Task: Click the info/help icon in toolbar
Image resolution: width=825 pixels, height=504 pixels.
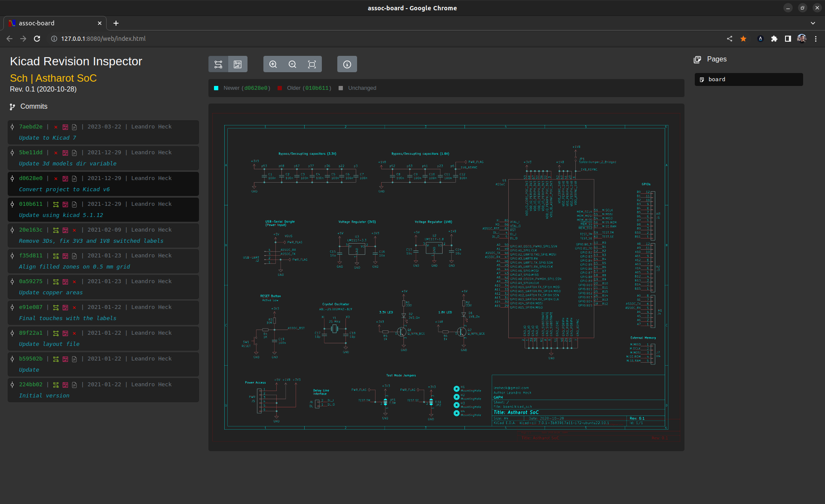Action: [347, 64]
